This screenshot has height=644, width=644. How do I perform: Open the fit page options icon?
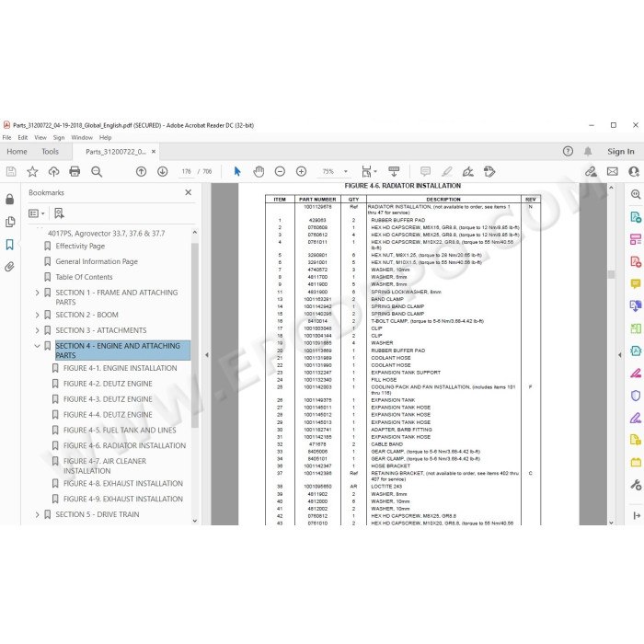click(x=368, y=172)
